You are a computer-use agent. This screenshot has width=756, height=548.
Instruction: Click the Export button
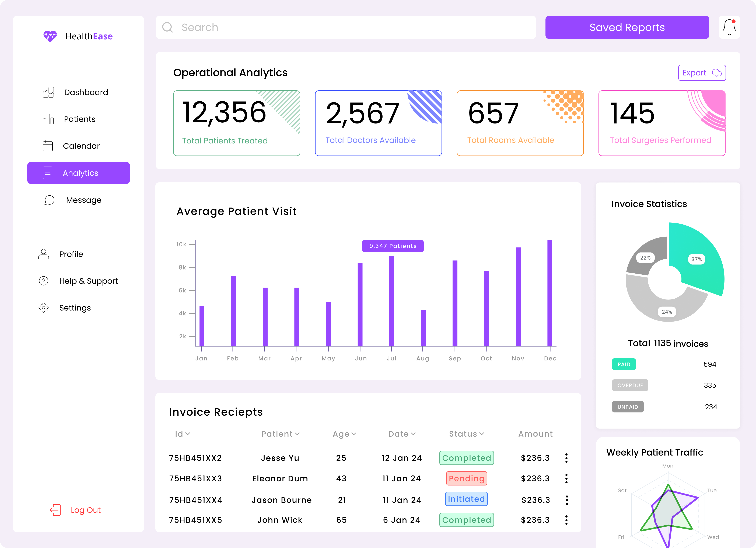pyautogui.click(x=702, y=73)
